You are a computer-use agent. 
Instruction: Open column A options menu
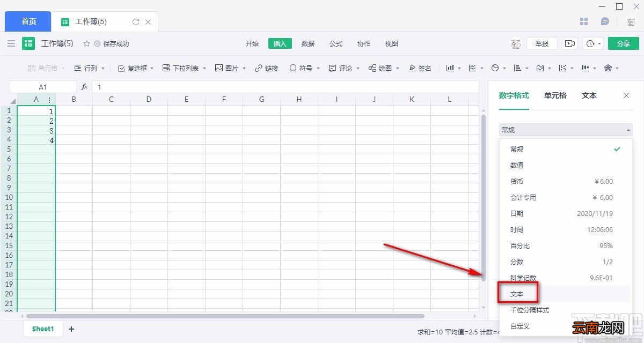coord(49,100)
